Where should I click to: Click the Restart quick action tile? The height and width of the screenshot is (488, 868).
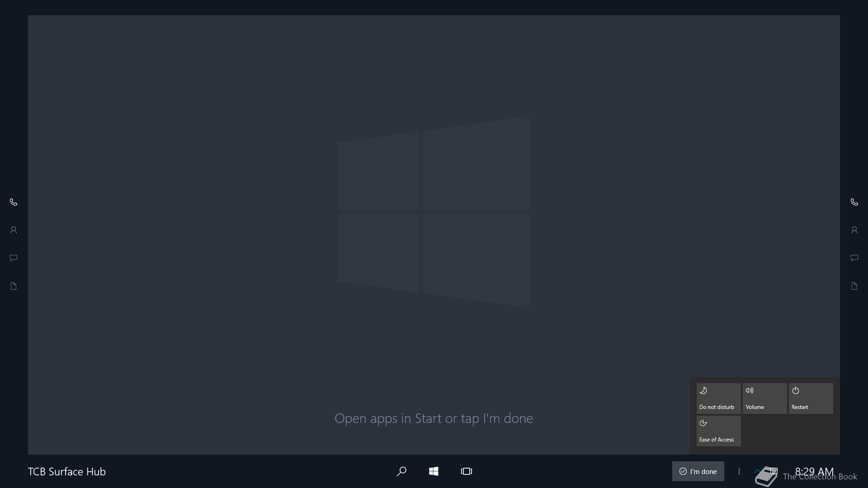click(811, 398)
